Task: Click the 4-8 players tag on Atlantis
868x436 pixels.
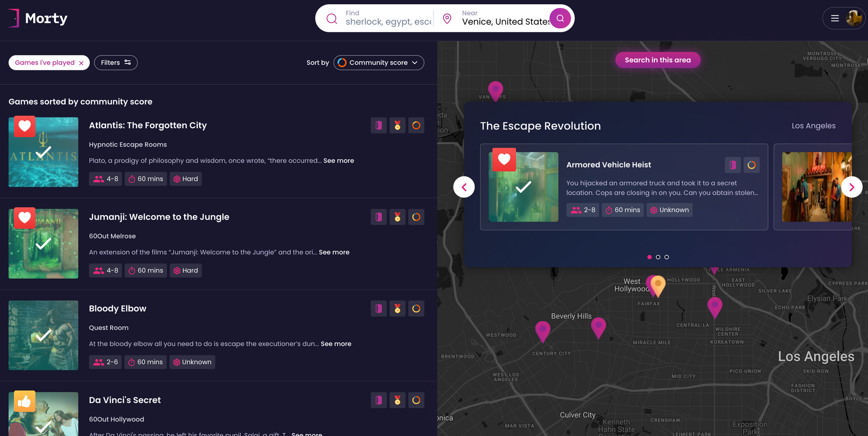Action: [106, 179]
